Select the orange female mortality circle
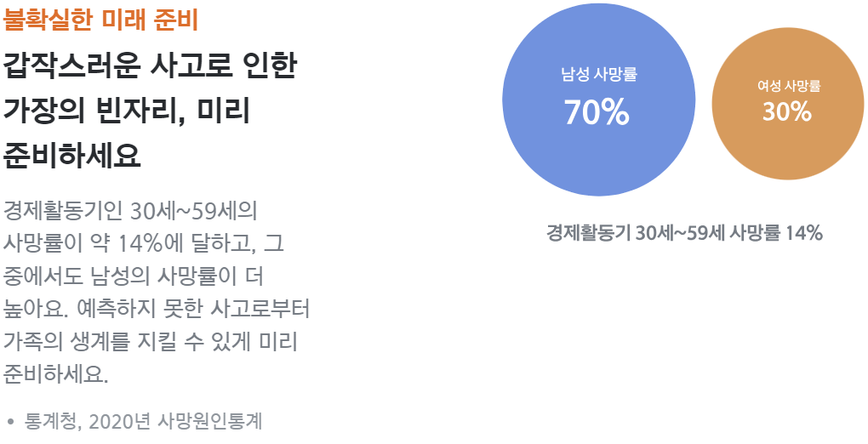The height and width of the screenshot is (444, 868). (788, 104)
